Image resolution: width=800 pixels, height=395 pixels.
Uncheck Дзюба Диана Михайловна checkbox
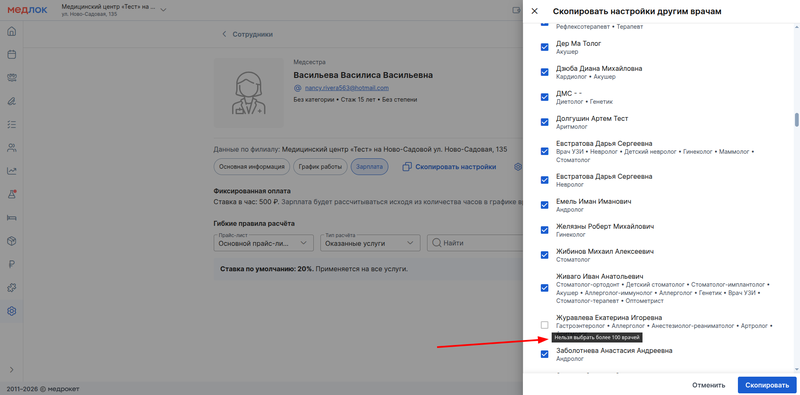pyautogui.click(x=544, y=72)
